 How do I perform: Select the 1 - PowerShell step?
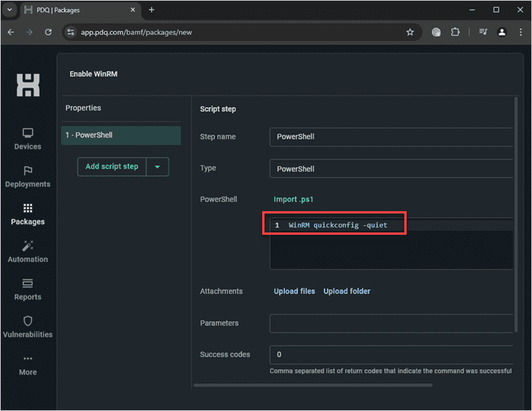pos(121,135)
